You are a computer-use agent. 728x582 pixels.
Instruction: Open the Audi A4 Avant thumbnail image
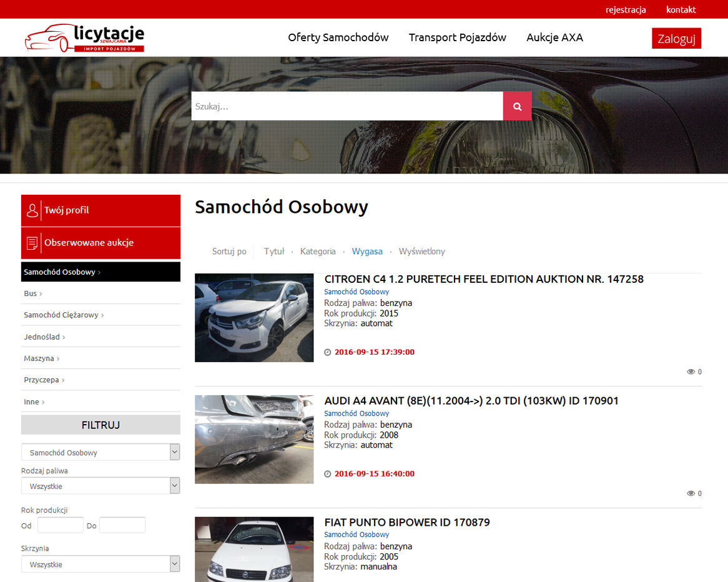click(254, 440)
